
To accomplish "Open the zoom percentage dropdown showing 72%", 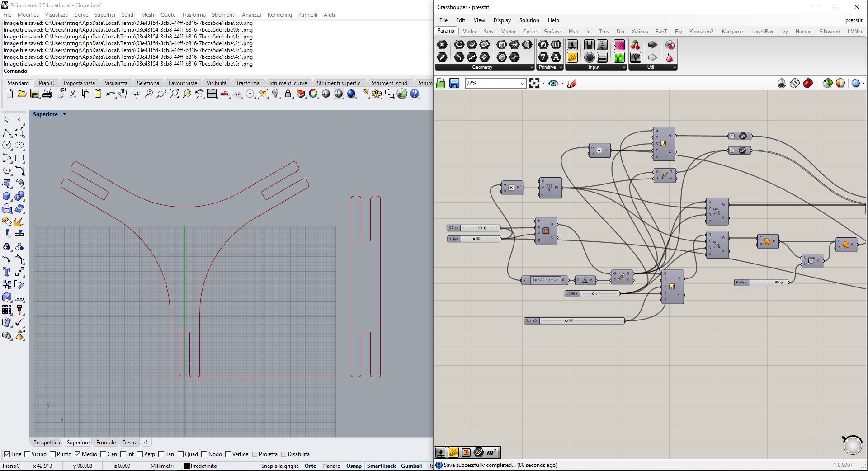I will [x=522, y=83].
